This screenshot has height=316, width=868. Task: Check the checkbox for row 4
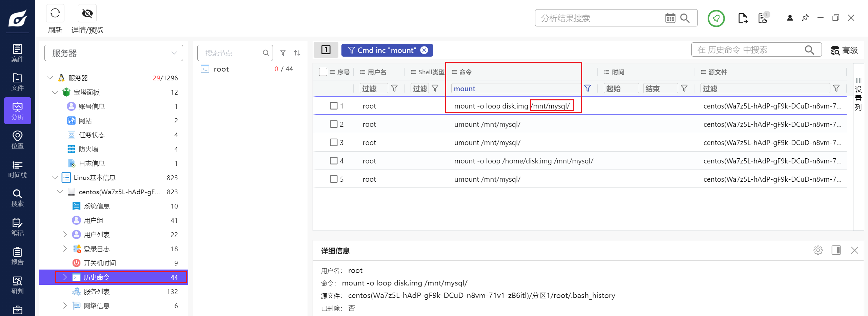(x=334, y=161)
